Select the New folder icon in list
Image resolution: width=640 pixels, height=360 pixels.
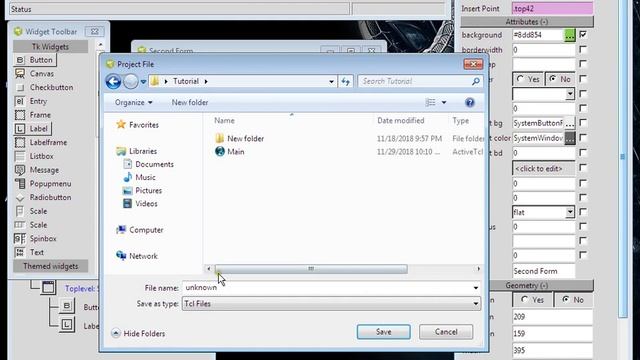[x=220, y=138]
